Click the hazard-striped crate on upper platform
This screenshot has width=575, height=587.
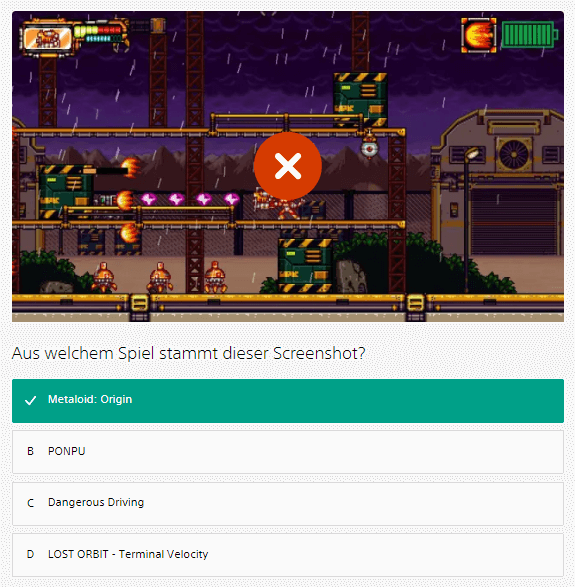tap(360, 99)
